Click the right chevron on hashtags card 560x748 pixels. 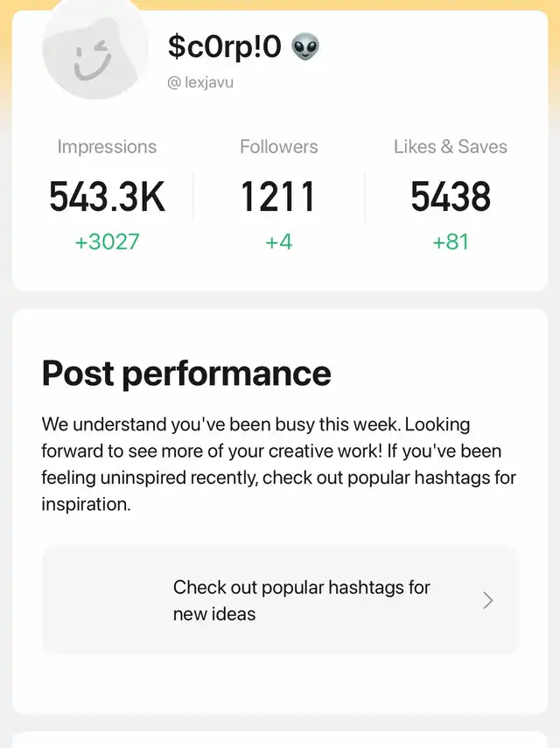tap(488, 600)
